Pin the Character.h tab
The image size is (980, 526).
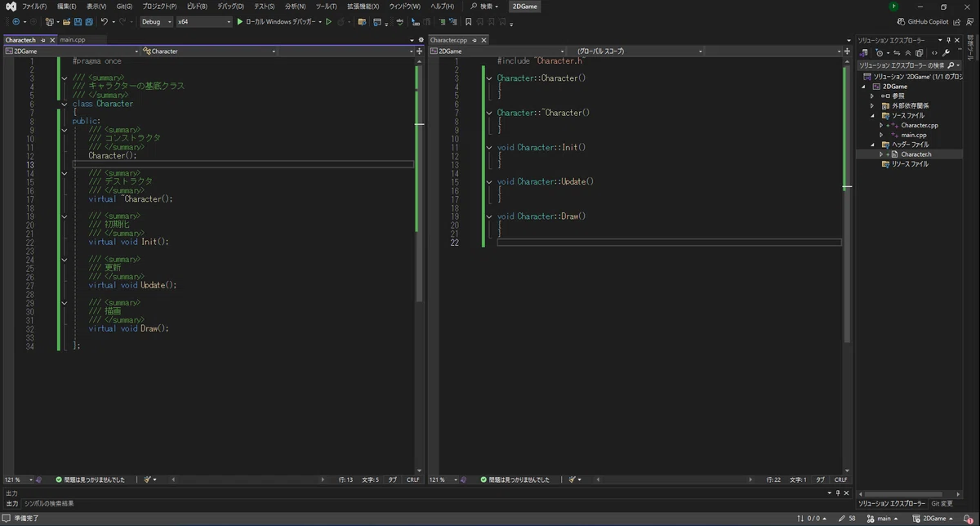42,39
